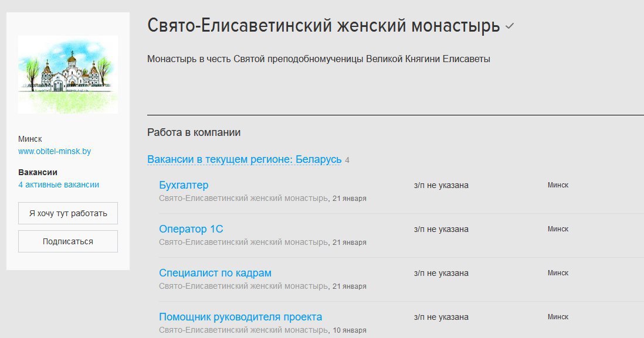Click 'Я хочу тут работать' button
Screen dimensions: 644x338
[x=68, y=213]
